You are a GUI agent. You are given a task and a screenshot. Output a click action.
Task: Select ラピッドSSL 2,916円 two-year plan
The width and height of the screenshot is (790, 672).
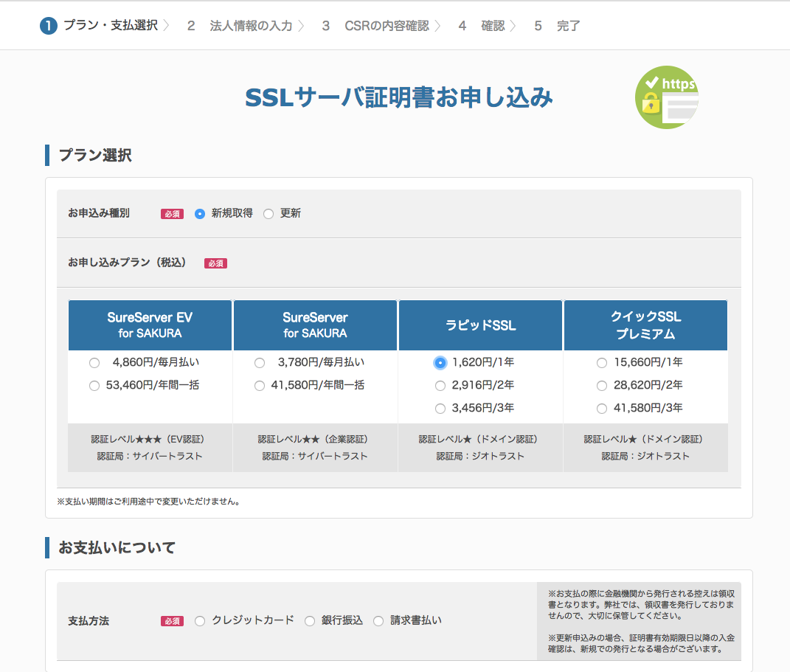pyautogui.click(x=440, y=386)
